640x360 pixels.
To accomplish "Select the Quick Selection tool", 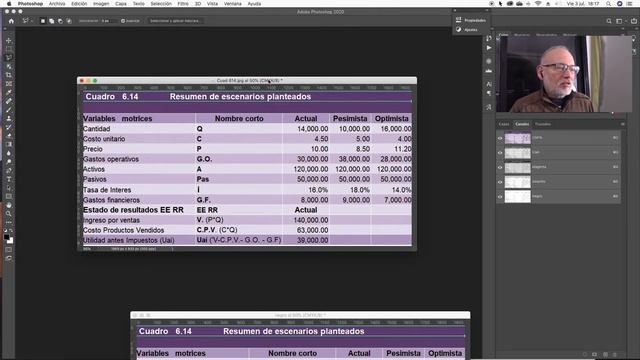I will pyautogui.click(x=9, y=66).
